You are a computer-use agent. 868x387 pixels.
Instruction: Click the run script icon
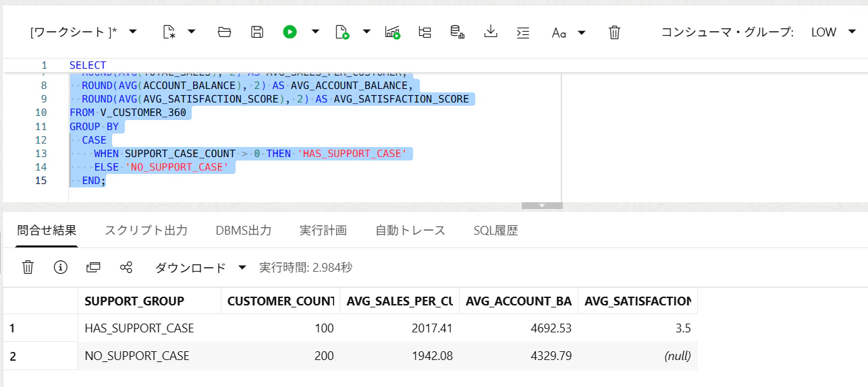[342, 32]
